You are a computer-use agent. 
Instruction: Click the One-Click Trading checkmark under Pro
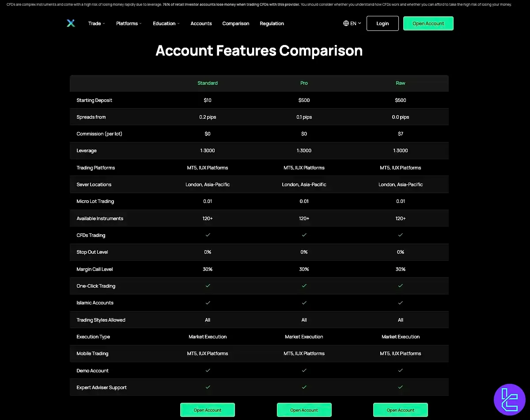[304, 286]
